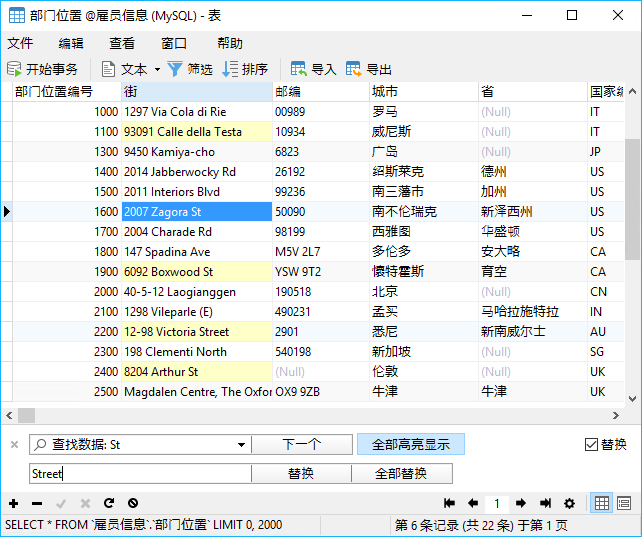Click the 省 column header

(x=533, y=91)
